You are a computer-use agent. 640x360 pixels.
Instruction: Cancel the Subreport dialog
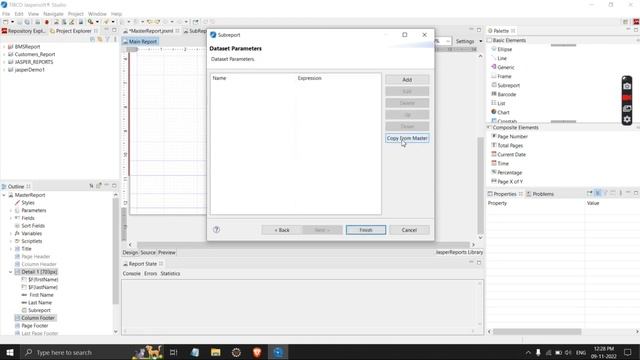pos(409,230)
